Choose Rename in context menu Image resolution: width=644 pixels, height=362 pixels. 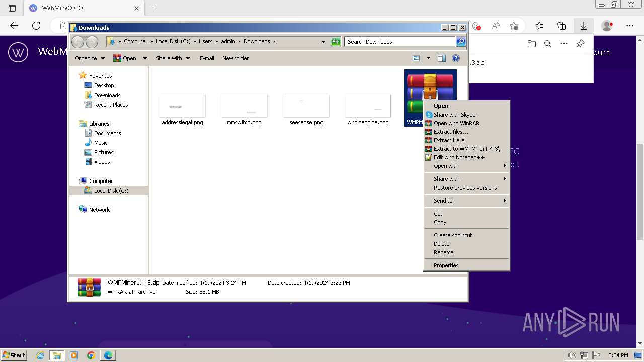pos(466,252)
